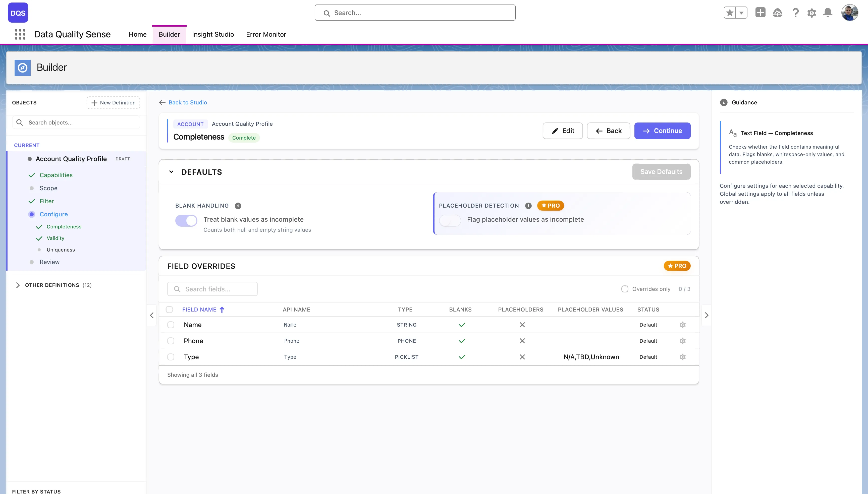Click the Placeholder Detection info icon
Viewport: 868px width, 494px height.
tap(528, 206)
